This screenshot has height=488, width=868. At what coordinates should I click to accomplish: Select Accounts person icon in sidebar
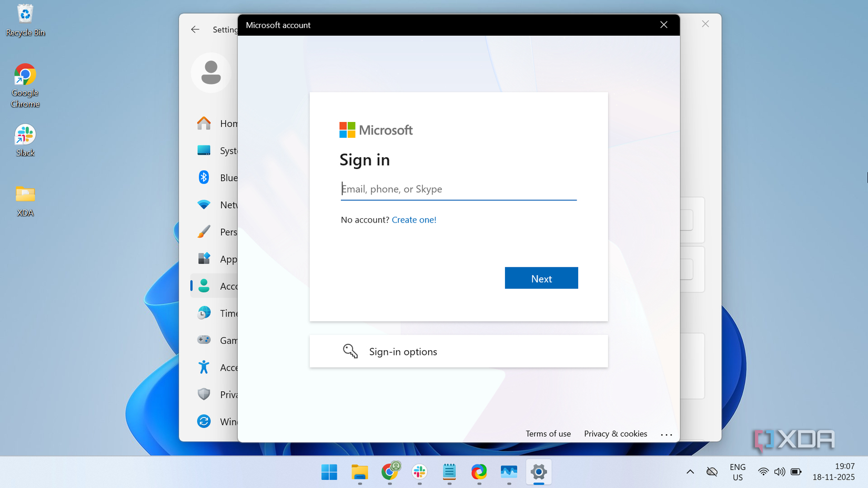[204, 286]
